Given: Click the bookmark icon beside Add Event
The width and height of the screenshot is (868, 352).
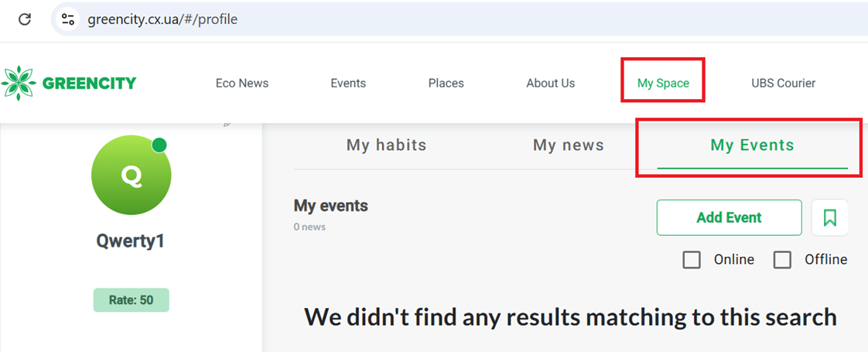Looking at the screenshot, I should pyautogui.click(x=830, y=217).
